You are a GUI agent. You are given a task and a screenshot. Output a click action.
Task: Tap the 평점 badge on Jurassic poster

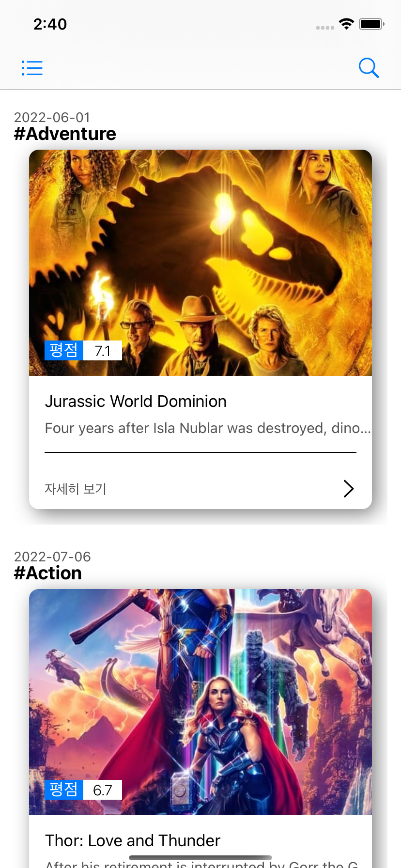(64, 350)
